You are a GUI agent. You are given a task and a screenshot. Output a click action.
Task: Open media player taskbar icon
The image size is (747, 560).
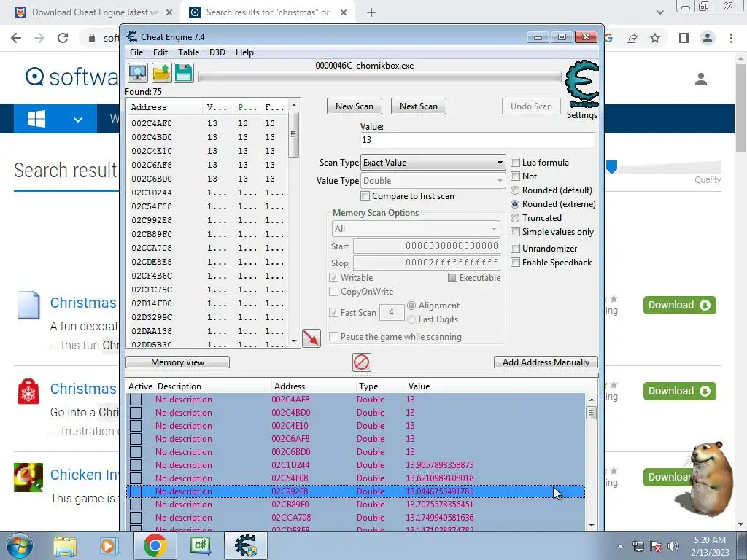click(x=109, y=545)
